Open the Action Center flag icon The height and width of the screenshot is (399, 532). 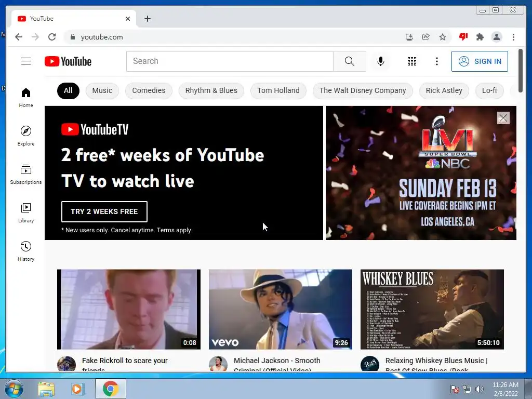(x=454, y=389)
